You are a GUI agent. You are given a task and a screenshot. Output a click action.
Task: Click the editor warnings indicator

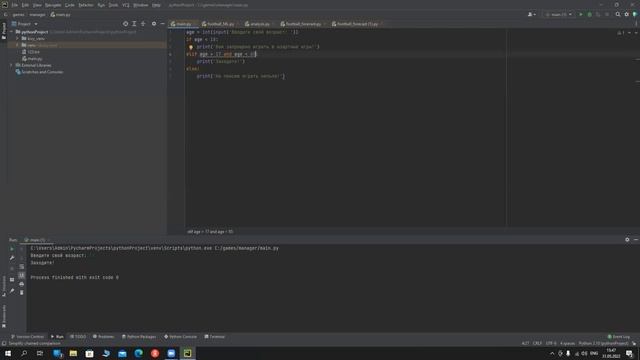pos(621,33)
